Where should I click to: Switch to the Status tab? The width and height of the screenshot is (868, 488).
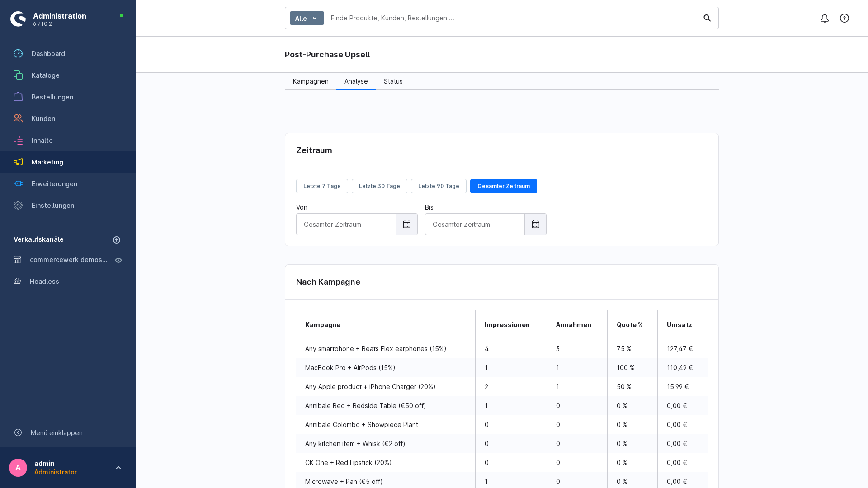click(x=393, y=81)
